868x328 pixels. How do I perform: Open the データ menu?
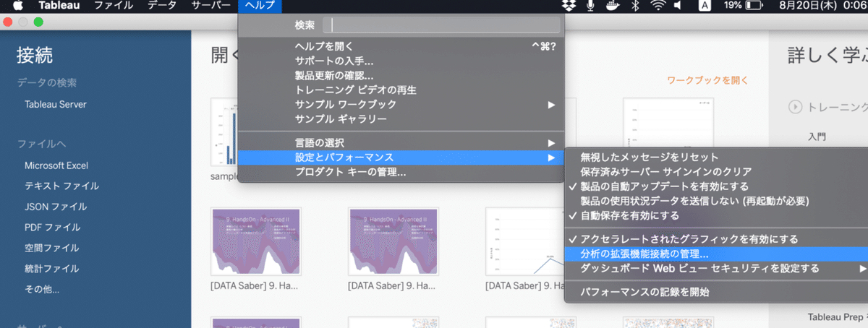click(x=161, y=6)
